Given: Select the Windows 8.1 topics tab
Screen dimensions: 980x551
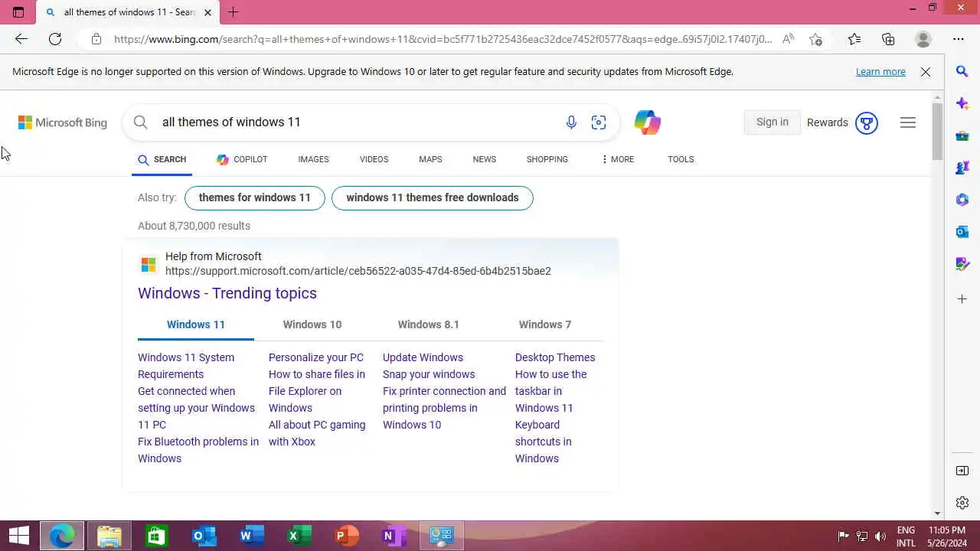Looking at the screenshot, I should [x=429, y=324].
